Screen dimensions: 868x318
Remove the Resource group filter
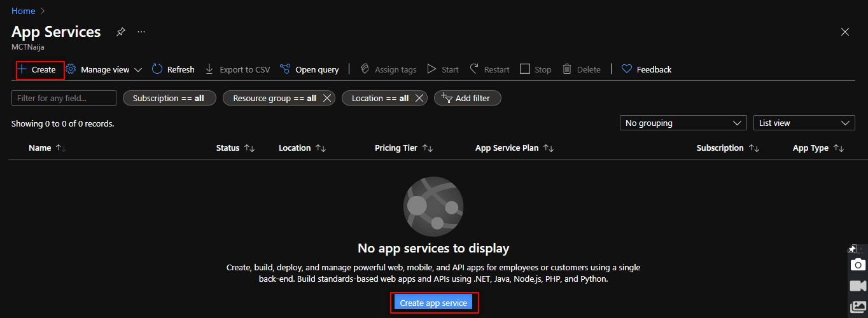[x=327, y=98]
